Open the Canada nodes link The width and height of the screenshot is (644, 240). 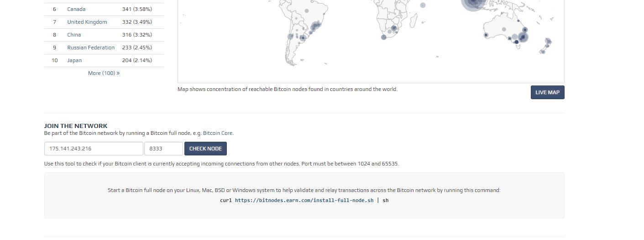[76, 9]
